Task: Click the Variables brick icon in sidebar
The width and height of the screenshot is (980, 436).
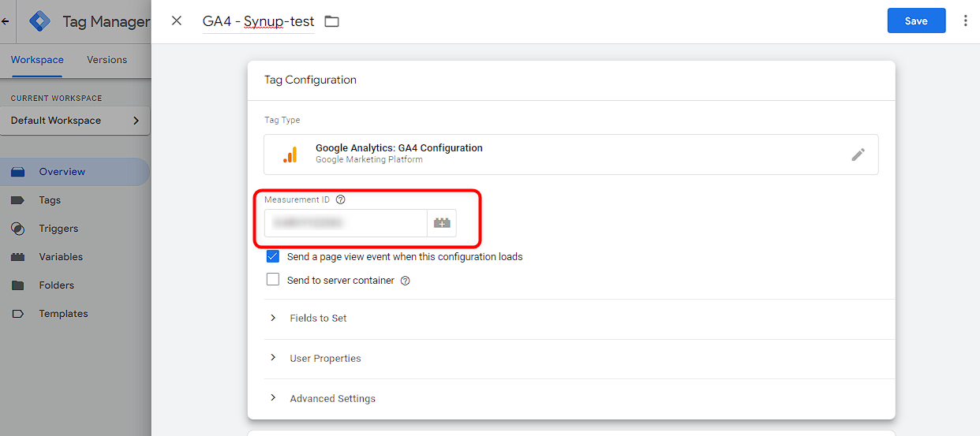Action: [x=17, y=257]
